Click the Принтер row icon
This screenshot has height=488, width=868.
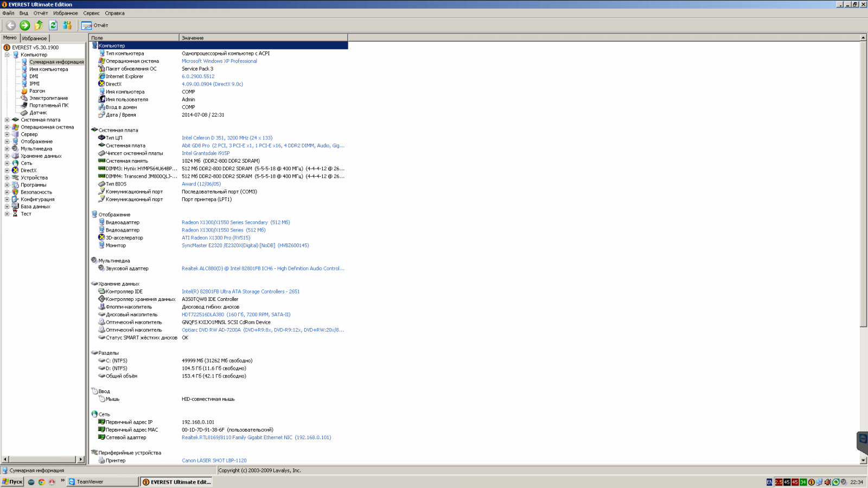[x=101, y=460]
